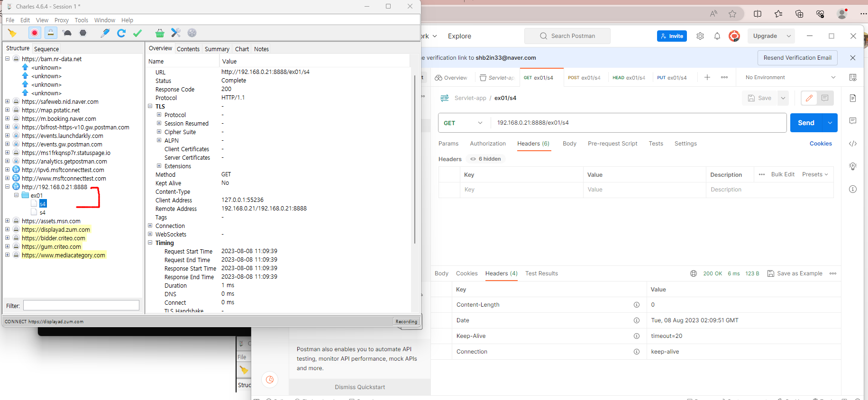Click the new tab plus icon in Postman
The height and width of the screenshot is (400, 868).
click(707, 77)
